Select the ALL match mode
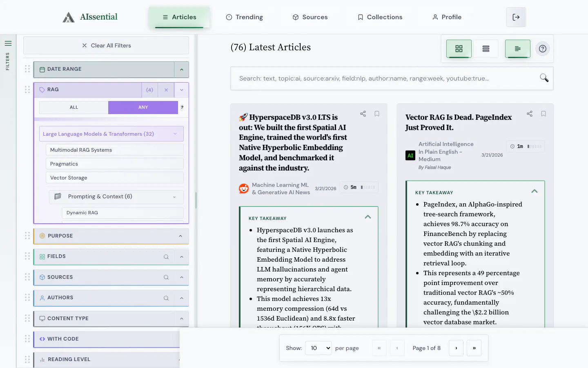The height and width of the screenshot is (368, 588). (x=73, y=107)
